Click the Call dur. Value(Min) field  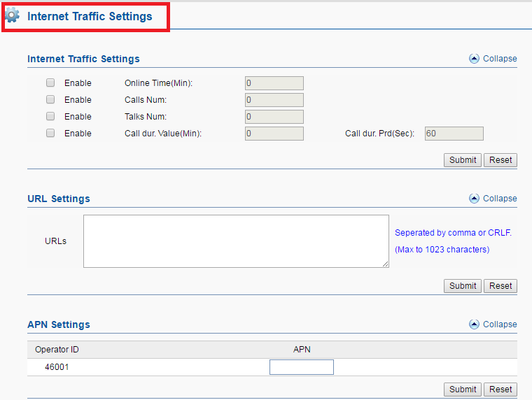(x=274, y=134)
